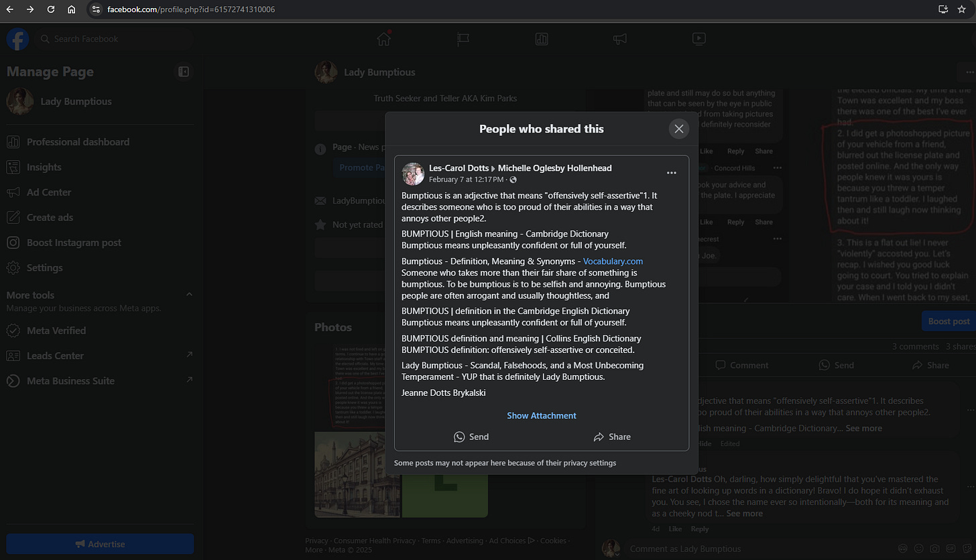The width and height of the screenshot is (976, 560).
Task: Click the Facebook logo
Action: click(x=17, y=39)
